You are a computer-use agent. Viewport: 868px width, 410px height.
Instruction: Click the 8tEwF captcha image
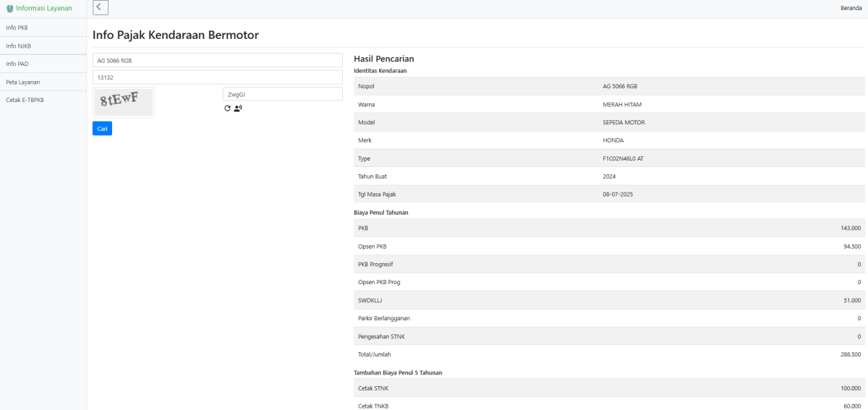tap(124, 102)
